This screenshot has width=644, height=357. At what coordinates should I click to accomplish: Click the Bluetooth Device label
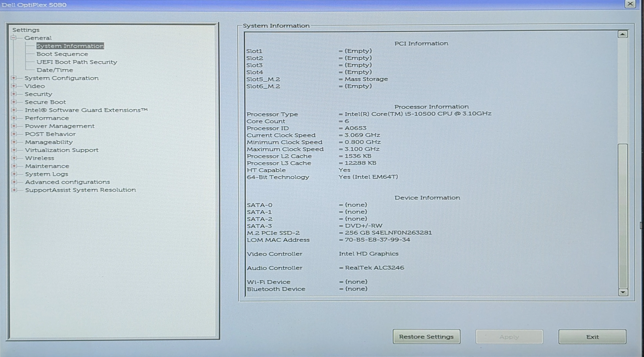click(x=276, y=289)
